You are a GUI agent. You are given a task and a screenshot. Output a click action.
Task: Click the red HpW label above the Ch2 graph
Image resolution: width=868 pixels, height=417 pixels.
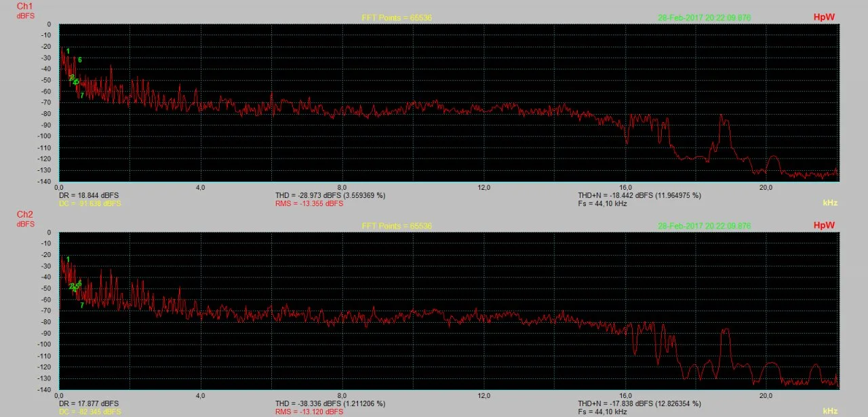(824, 225)
